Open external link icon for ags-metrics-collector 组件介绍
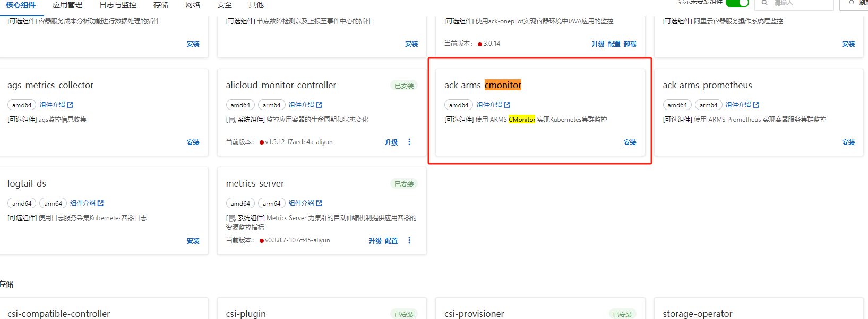The width and height of the screenshot is (868, 319). [70, 105]
